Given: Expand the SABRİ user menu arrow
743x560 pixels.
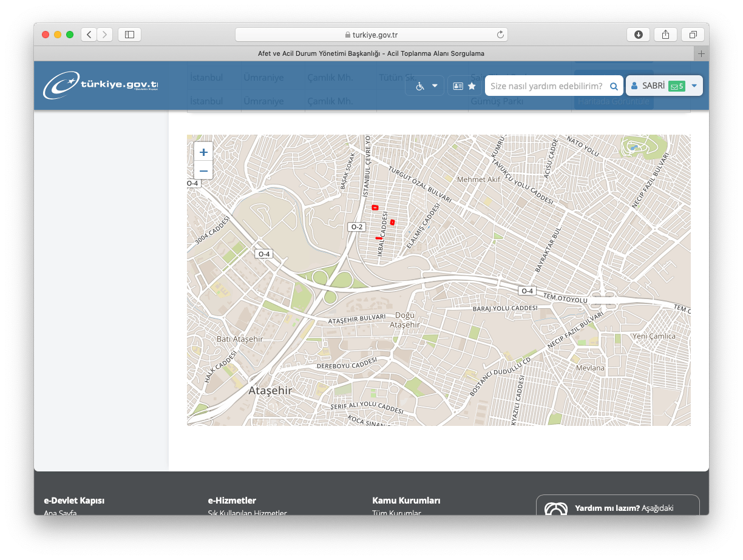Looking at the screenshot, I should click(x=694, y=86).
